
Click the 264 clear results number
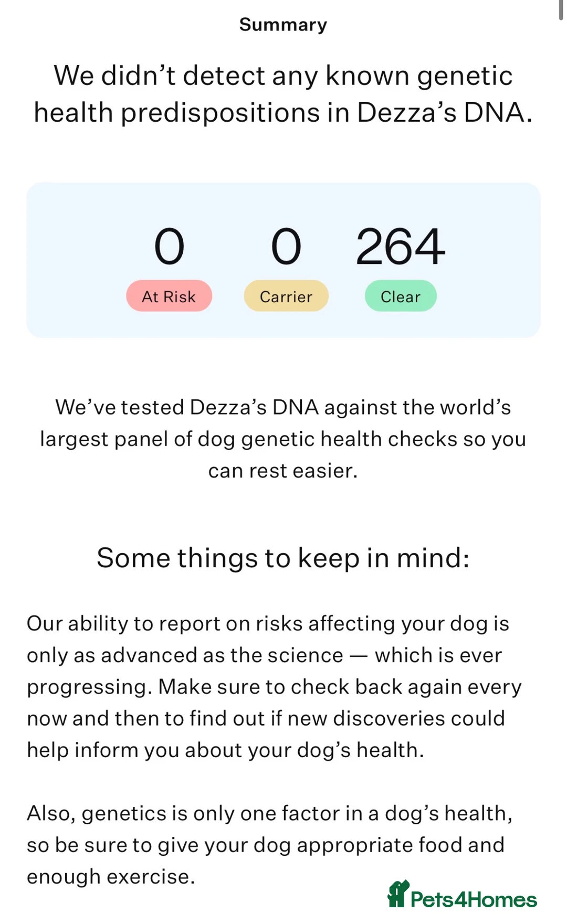click(401, 246)
